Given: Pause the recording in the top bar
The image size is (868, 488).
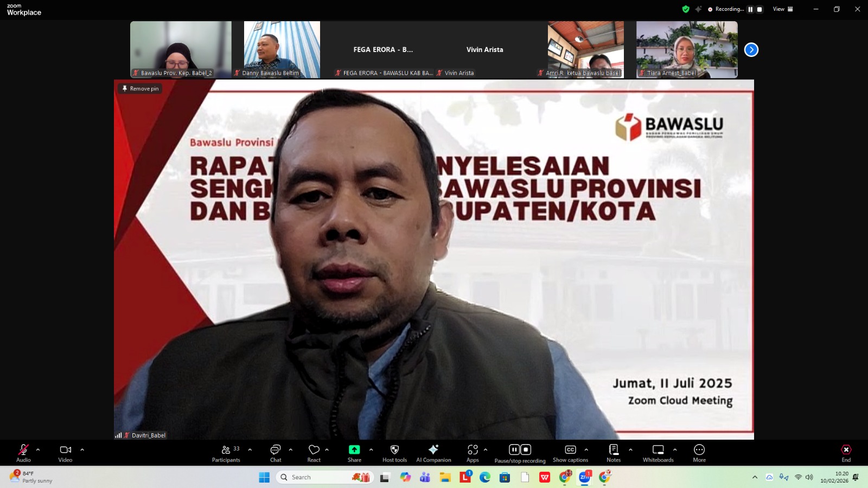Looking at the screenshot, I should point(750,9).
